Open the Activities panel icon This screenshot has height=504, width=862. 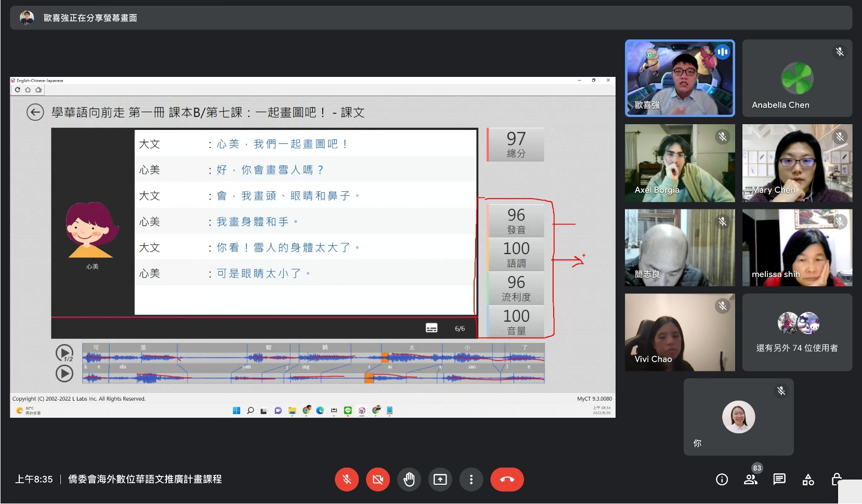pos(808,480)
